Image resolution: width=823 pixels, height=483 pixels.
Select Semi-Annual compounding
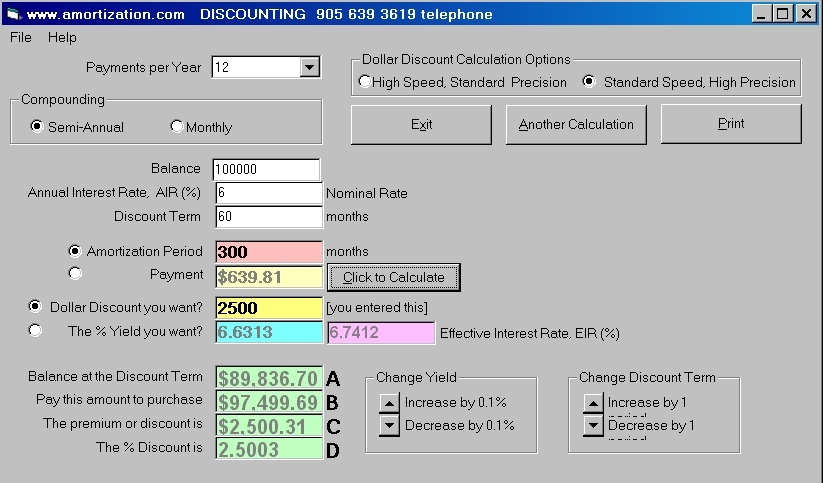point(37,127)
